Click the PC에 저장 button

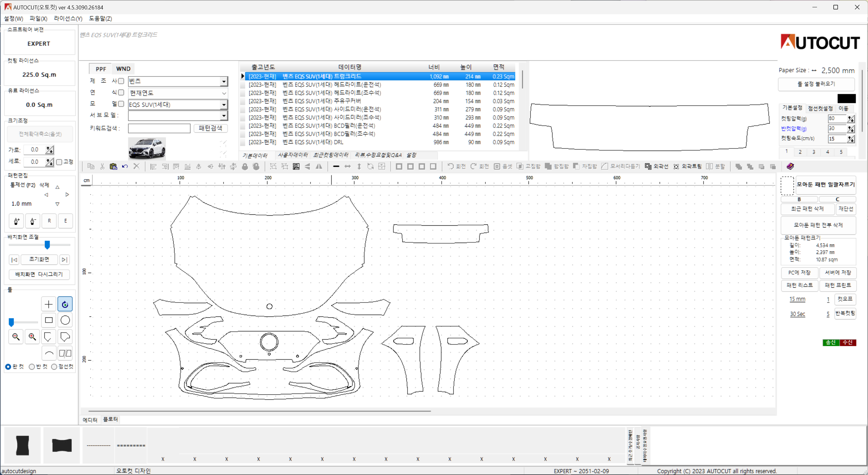point(799,272)
